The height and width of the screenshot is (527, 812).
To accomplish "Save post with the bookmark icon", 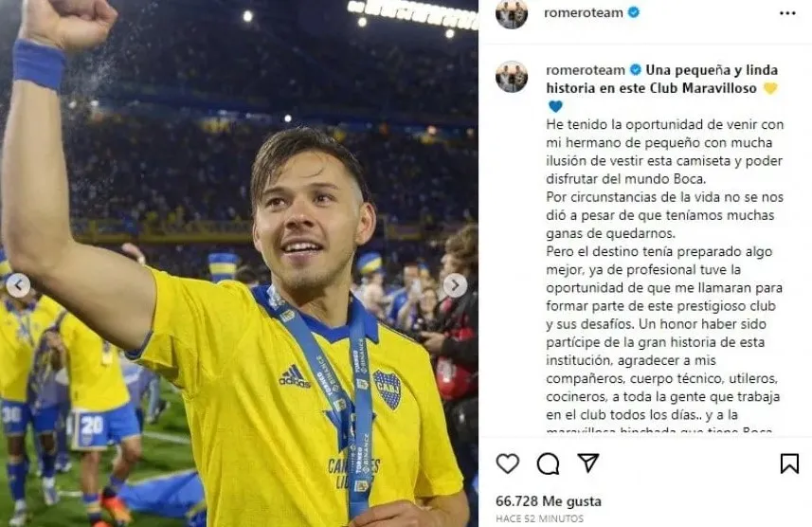I will 788,463.
